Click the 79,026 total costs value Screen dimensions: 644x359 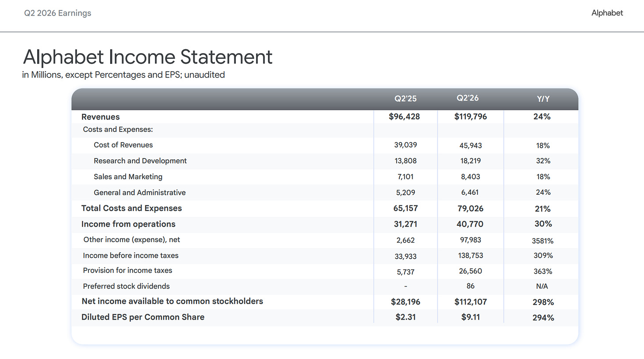470,208
